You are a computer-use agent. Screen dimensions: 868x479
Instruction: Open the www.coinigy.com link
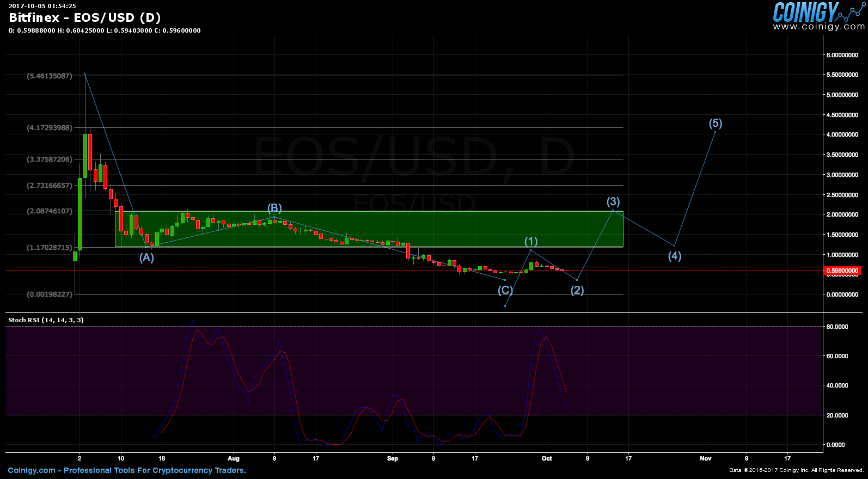point(818,26)
